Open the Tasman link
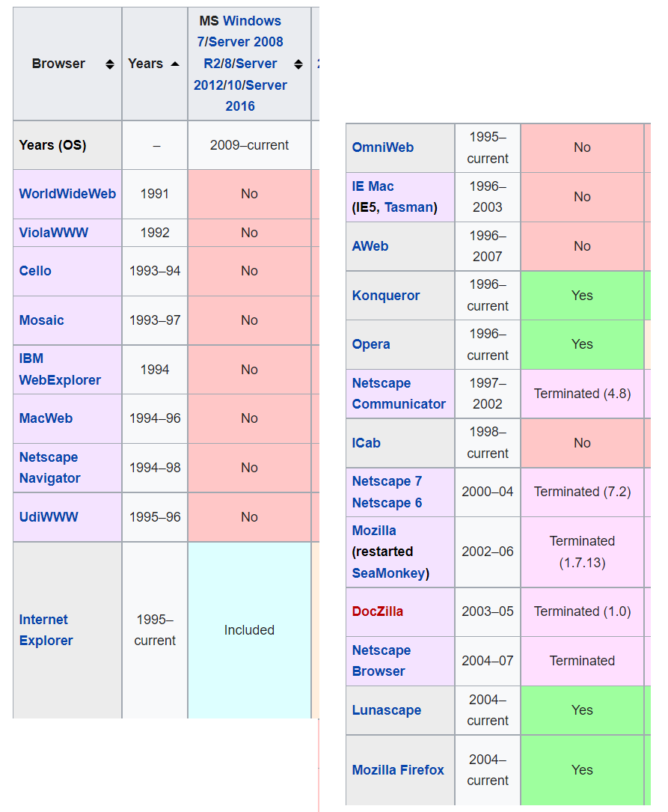The height and width of the screenshot is (812, 668). [408, 207]
